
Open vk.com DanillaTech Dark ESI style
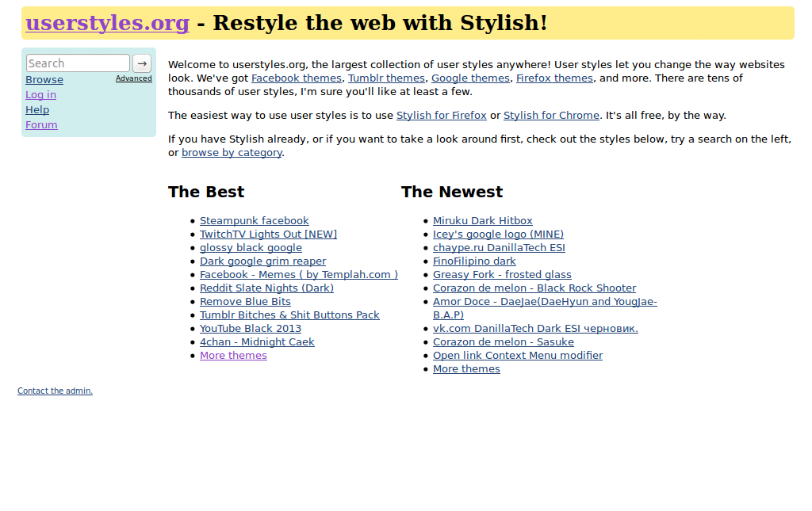click(x=535, y=329)
